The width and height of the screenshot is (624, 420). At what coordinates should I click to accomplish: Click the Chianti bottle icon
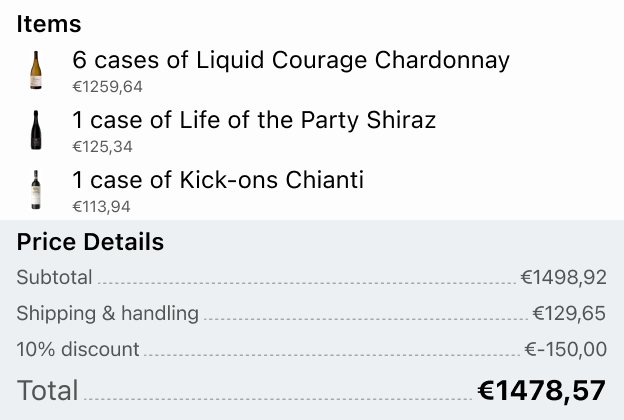(x=37, y=190)
